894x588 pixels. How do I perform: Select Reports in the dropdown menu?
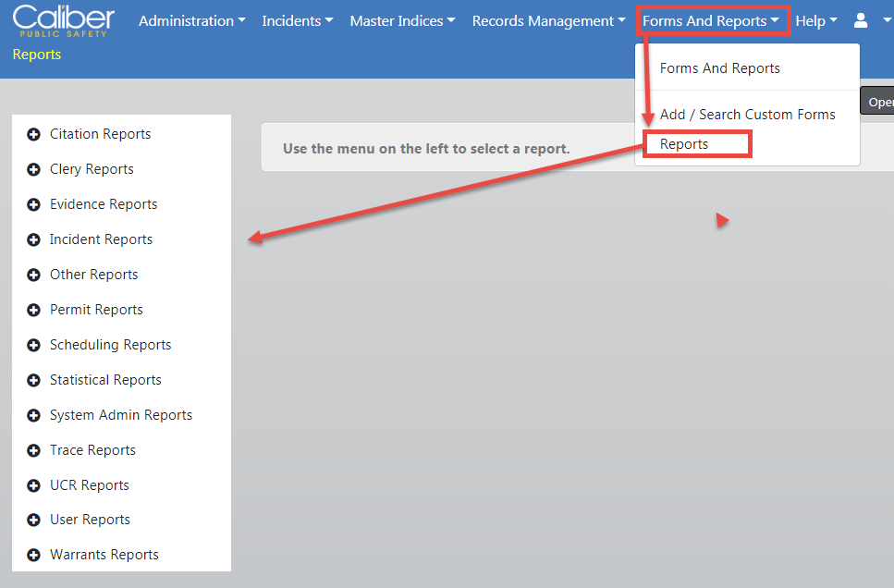click(684, 144)
